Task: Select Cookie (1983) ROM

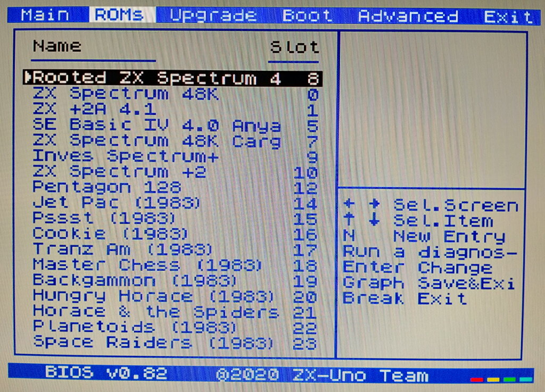Action: (x=176, y=234)
